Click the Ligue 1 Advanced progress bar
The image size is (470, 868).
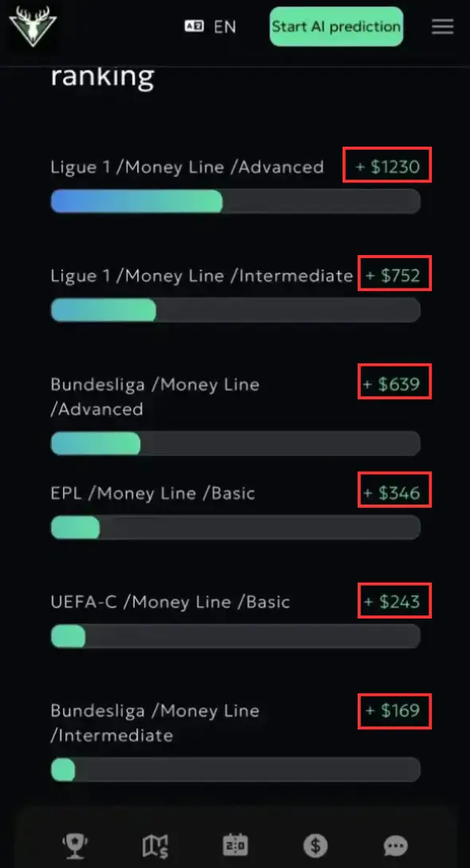tap(236, 201)
